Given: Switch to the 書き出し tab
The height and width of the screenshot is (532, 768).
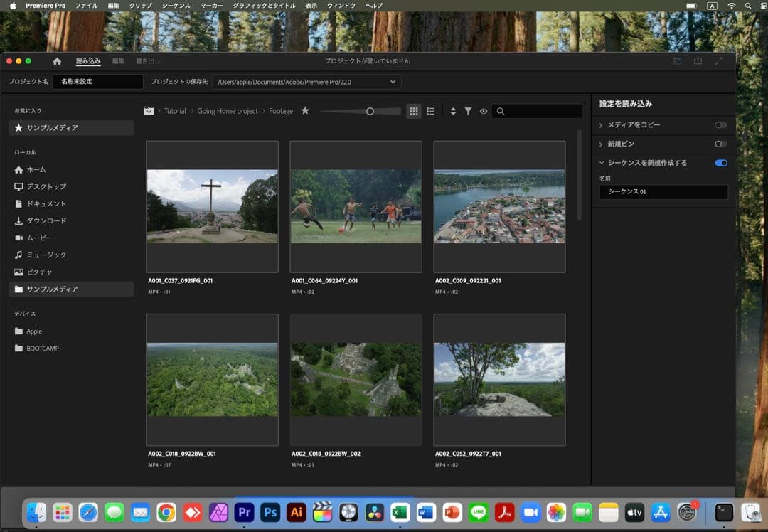Looking at the screenshot, I should (x=149, y=61).
